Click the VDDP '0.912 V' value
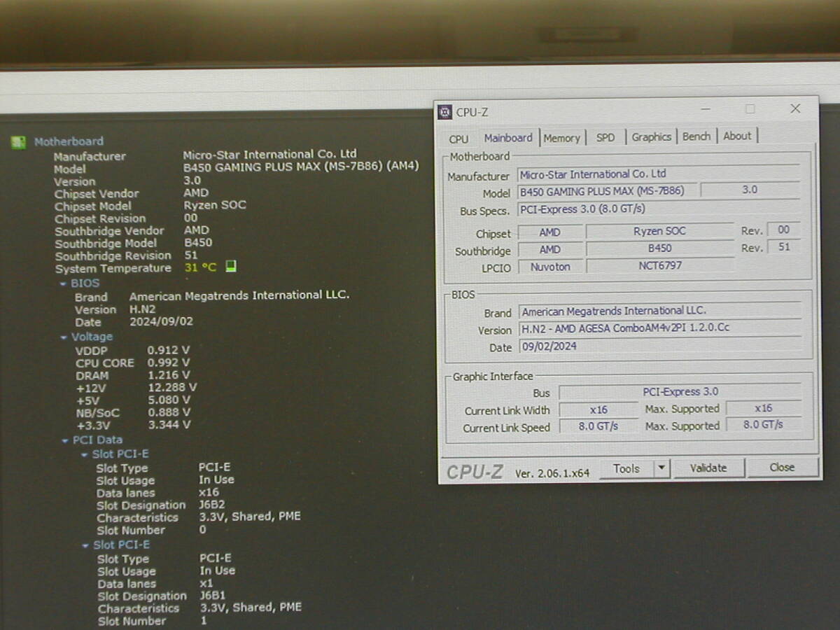Screen dimensions: 840x630 168,350
